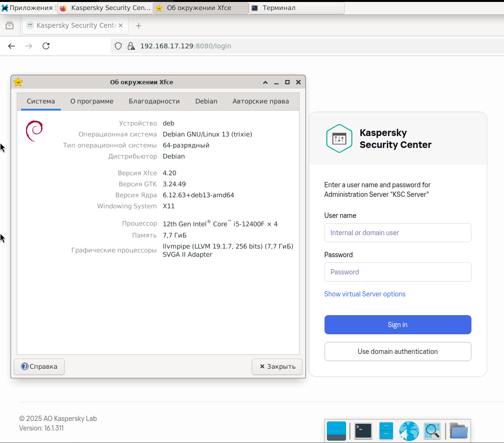Open tracking protection shield icon
The width and height of the screenshot is (504, 443).
[x=118, y=46]
